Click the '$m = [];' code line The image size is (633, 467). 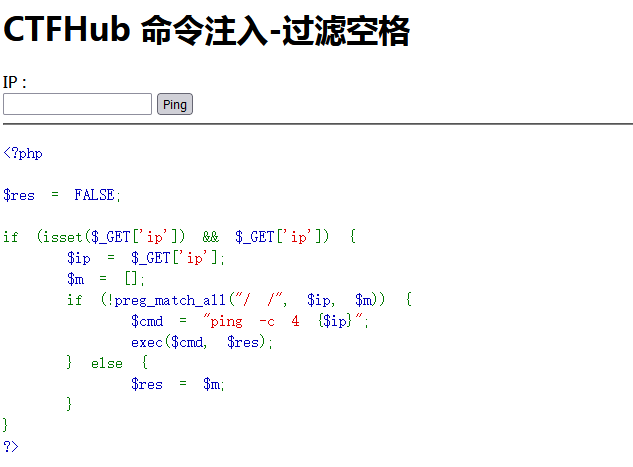106,279
